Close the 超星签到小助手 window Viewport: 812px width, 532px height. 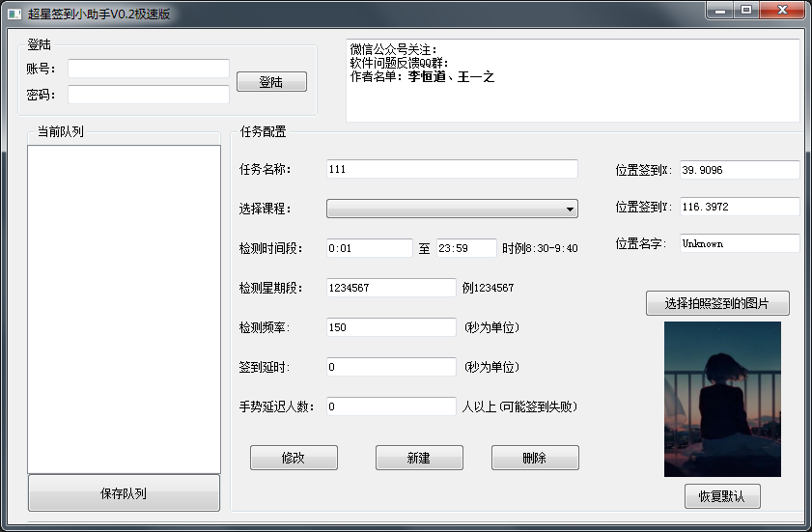point(782,10)
